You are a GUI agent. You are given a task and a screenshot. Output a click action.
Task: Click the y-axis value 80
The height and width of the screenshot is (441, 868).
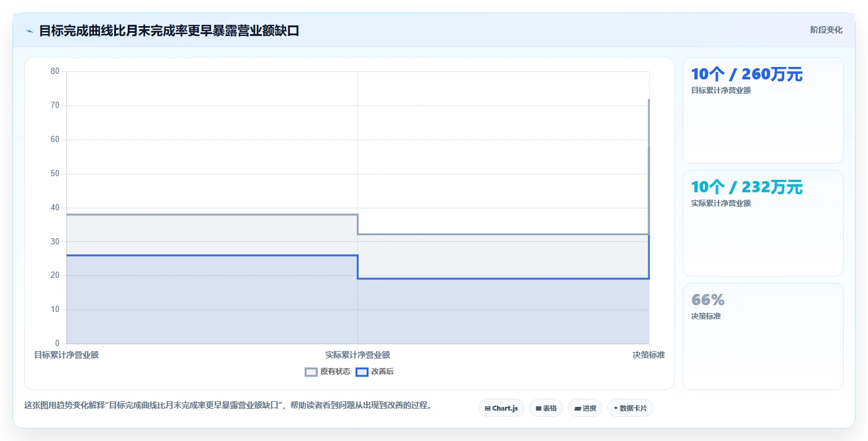coord(55,71)
